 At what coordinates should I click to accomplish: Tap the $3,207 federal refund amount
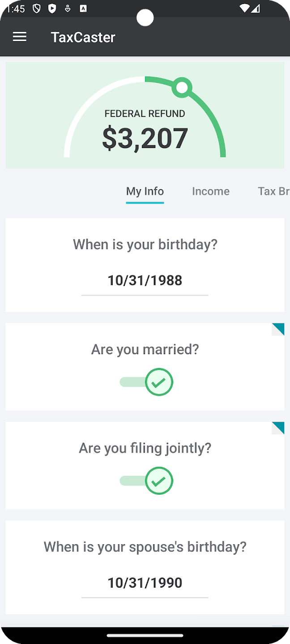(145, 139)
